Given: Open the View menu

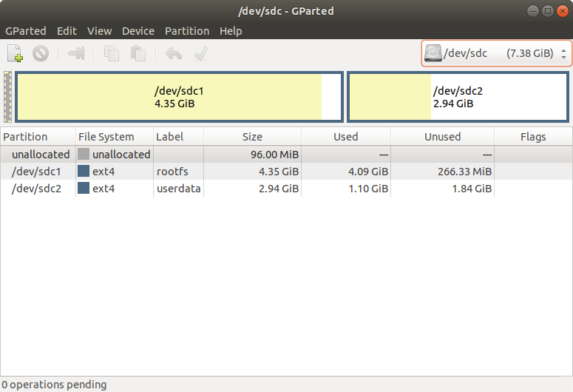Looking at the screenshot, I should click(x=99, y=31).
